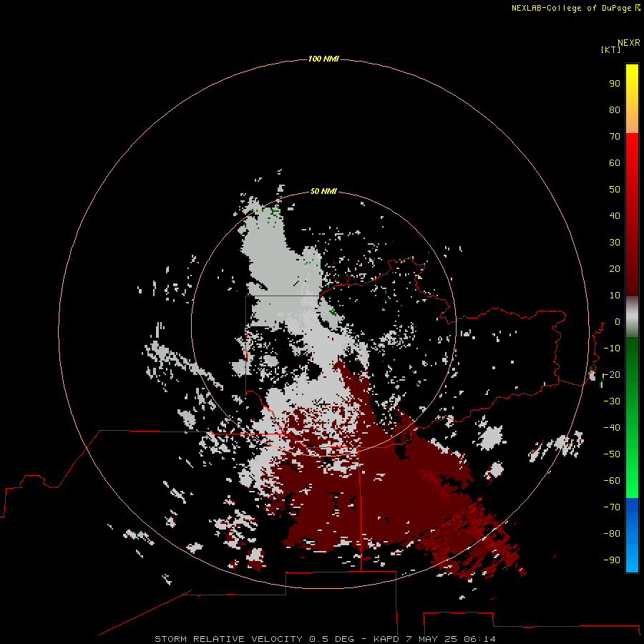The width and height of the screenshot is (644, 644).
Task: Click the positive 30 scale label
Action: 615,243
